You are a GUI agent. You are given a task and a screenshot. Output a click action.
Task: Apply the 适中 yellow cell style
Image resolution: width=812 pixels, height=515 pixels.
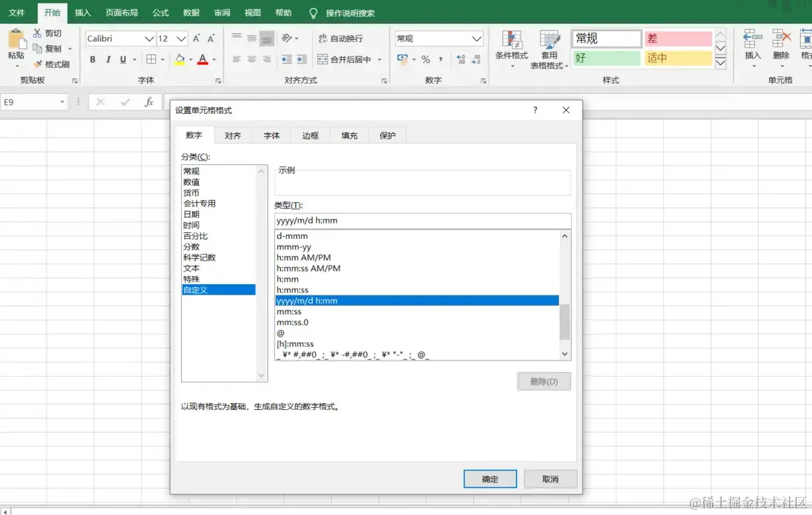[x=678, y=58]
